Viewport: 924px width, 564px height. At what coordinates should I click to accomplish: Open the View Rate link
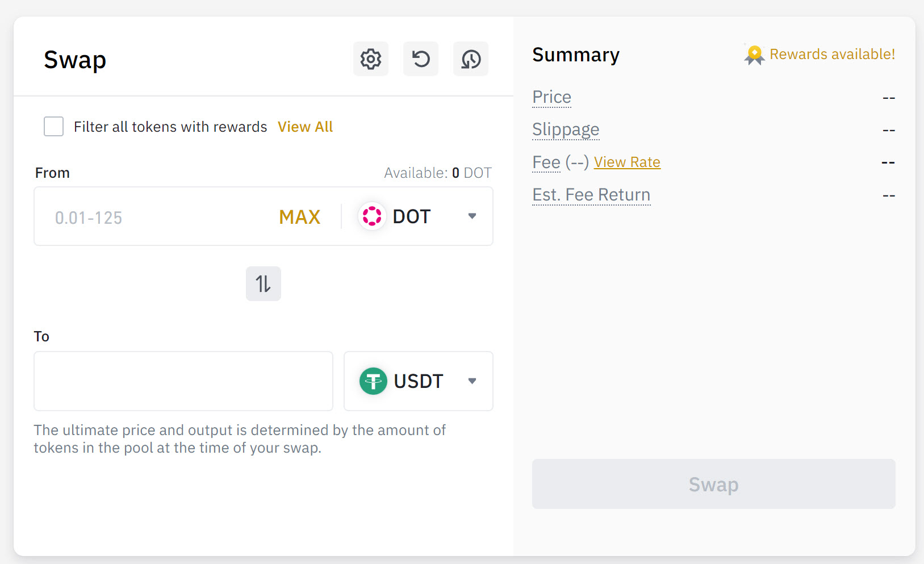pos(627,162)
